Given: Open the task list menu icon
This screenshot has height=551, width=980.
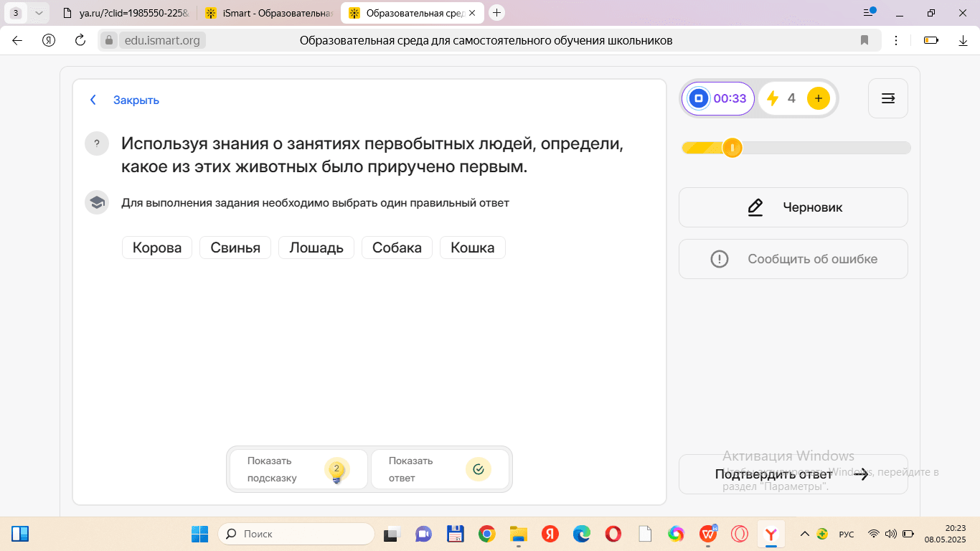Looking at the screenshot, I should coord(888,98).
